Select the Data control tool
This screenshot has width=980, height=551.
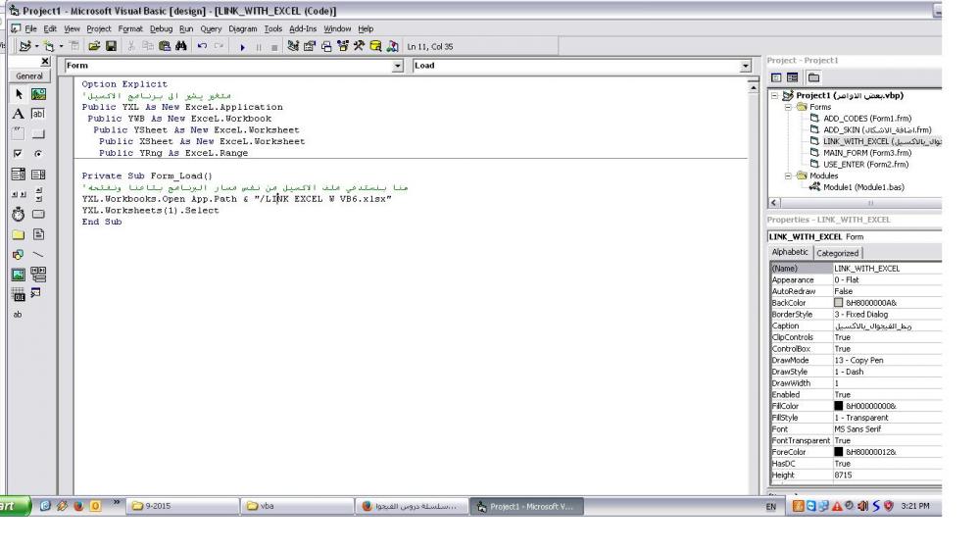point(38,275)
